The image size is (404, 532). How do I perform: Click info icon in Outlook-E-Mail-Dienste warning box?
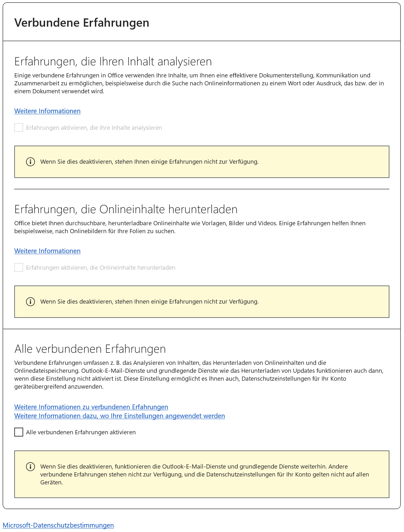[x=30, y=467]
